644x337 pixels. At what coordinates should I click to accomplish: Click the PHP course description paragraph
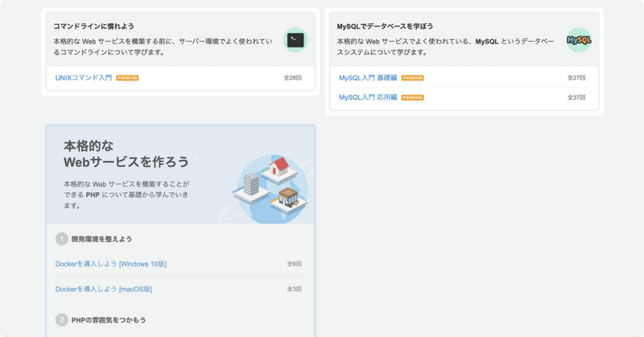126,195
